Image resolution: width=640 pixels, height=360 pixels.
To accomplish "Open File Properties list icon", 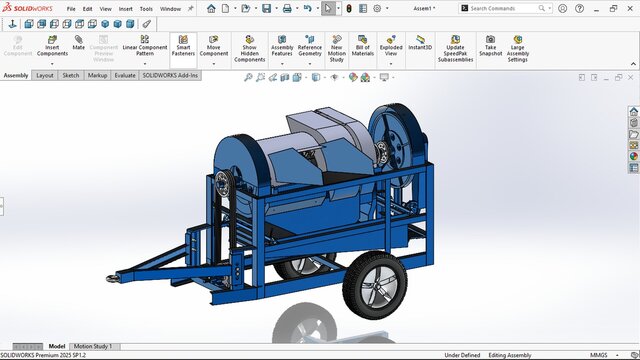I will click(x=363, y=9).
